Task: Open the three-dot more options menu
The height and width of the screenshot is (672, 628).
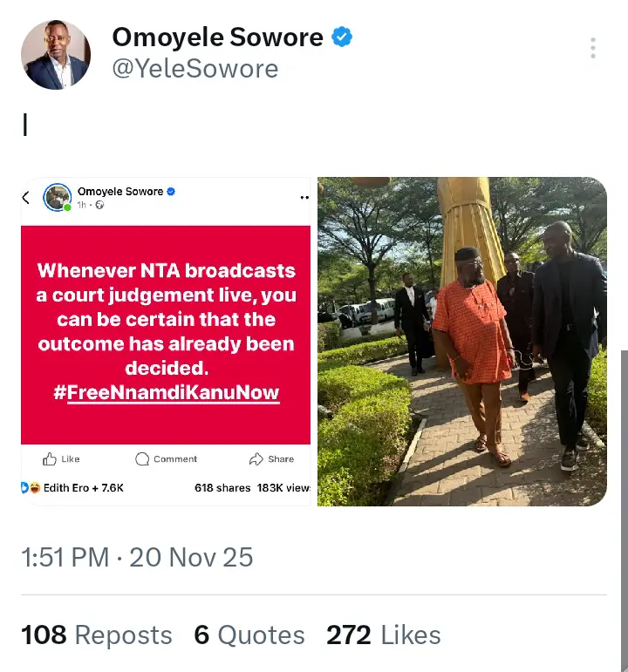Action: (593, 48)
